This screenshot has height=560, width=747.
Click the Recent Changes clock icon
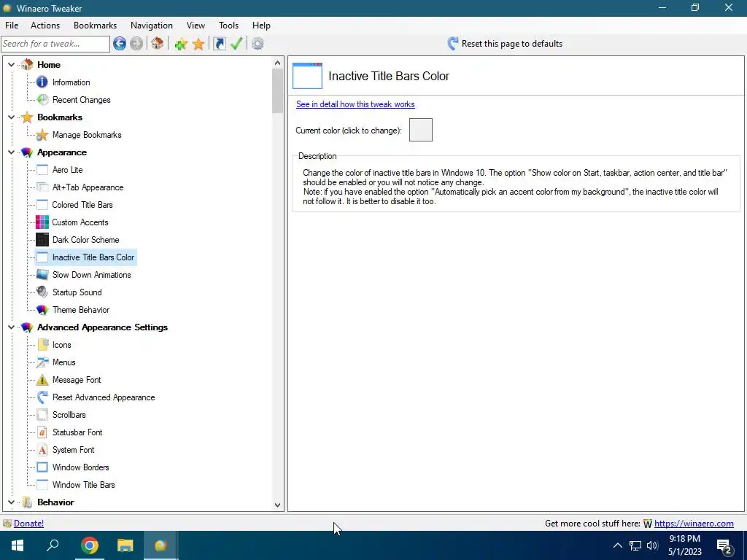coord(42,99)
